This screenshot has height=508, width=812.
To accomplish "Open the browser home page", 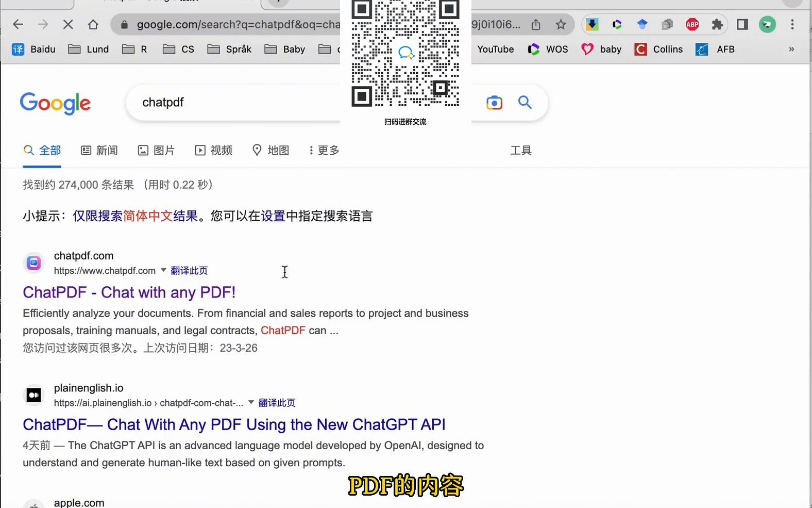I will (x=93, y=24).
